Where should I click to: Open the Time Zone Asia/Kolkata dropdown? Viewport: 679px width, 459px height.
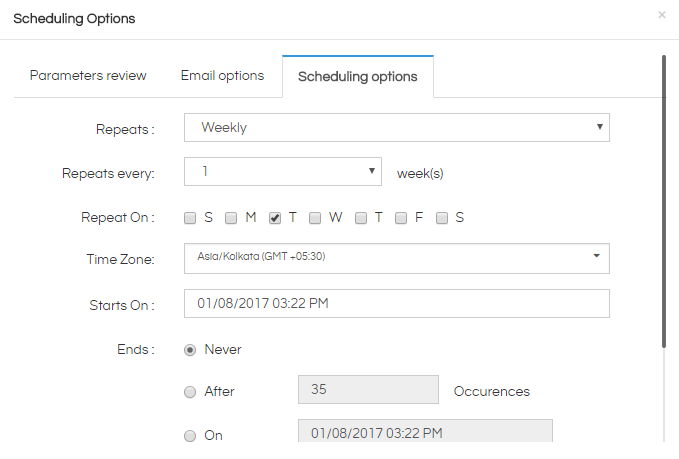397,259
